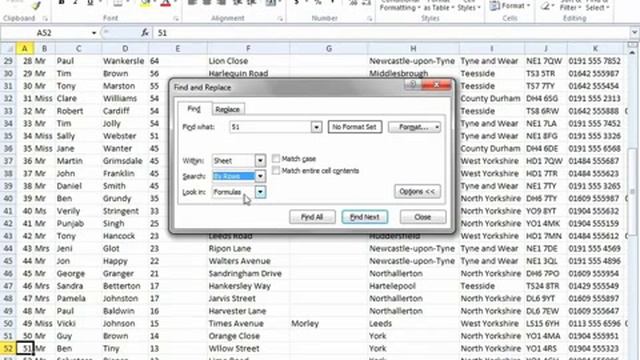This screenshot has height=360, width=640.
Task: Click the Find Next button
Action: pyautogui.click(x=364, y=217)
